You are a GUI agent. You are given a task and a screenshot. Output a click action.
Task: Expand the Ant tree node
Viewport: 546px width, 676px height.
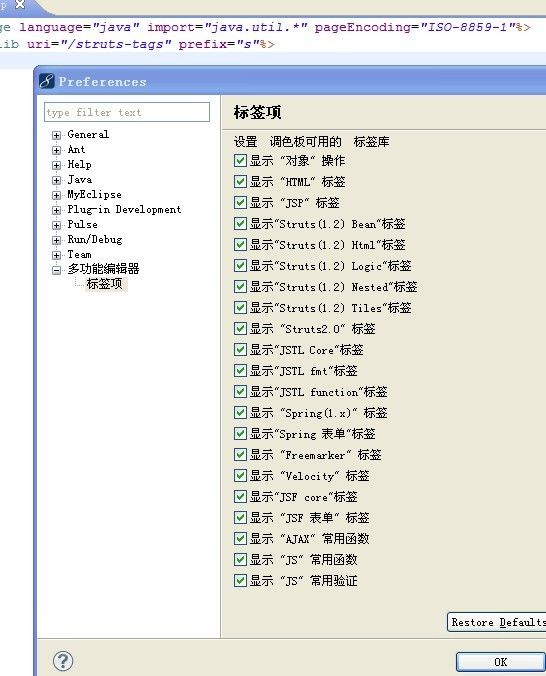56,150
